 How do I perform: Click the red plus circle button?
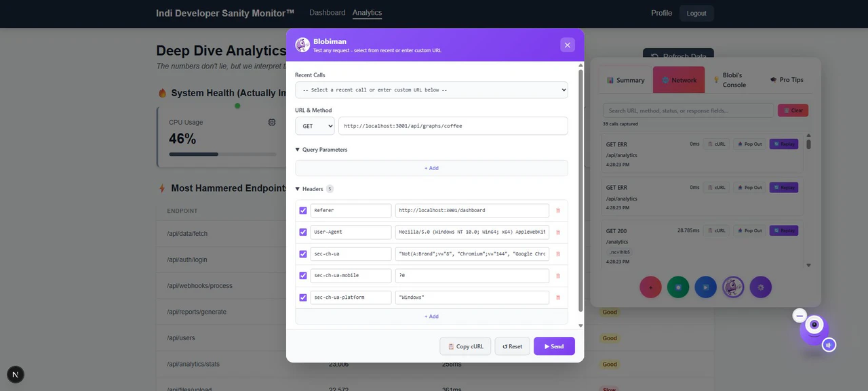(650, 287)
